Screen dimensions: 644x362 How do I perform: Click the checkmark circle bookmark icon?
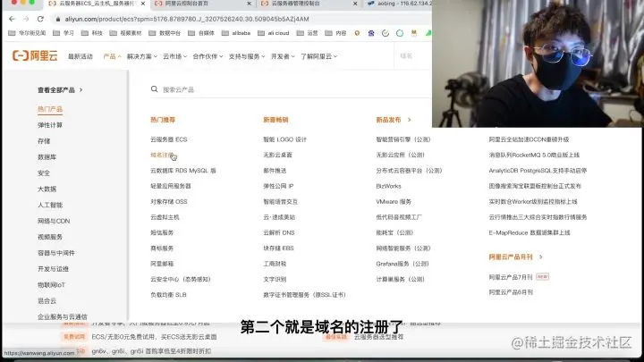point(386,33)
